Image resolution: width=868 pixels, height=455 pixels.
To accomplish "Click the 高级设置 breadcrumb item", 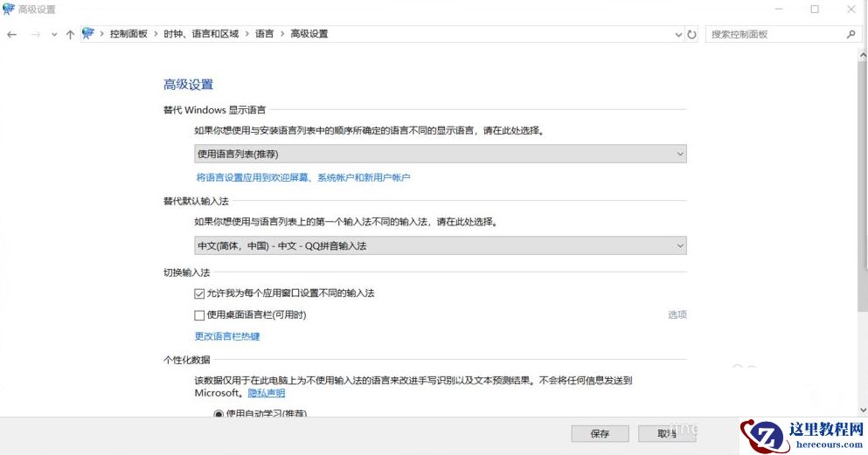I will pyautogui.click(x=309, y=34).
